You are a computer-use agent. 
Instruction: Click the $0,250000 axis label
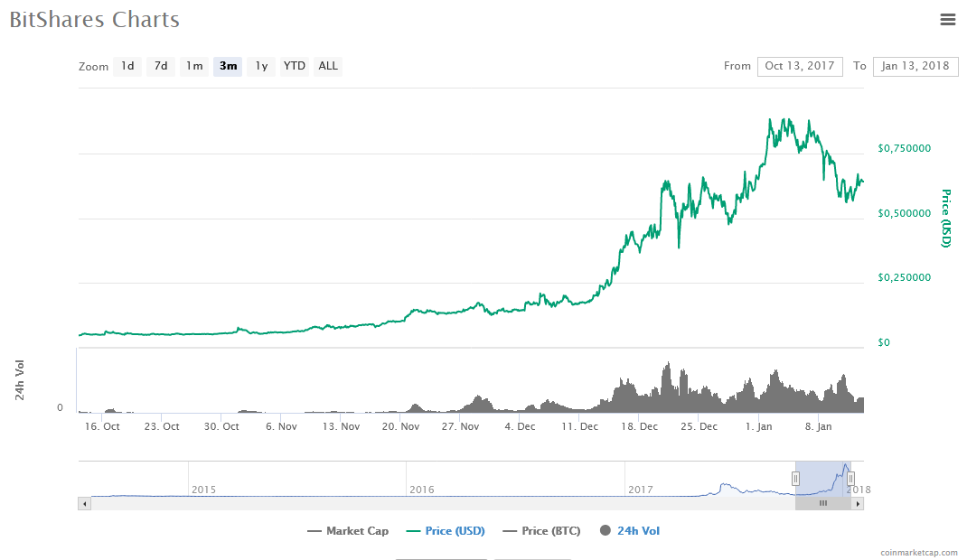coord(904,278)
